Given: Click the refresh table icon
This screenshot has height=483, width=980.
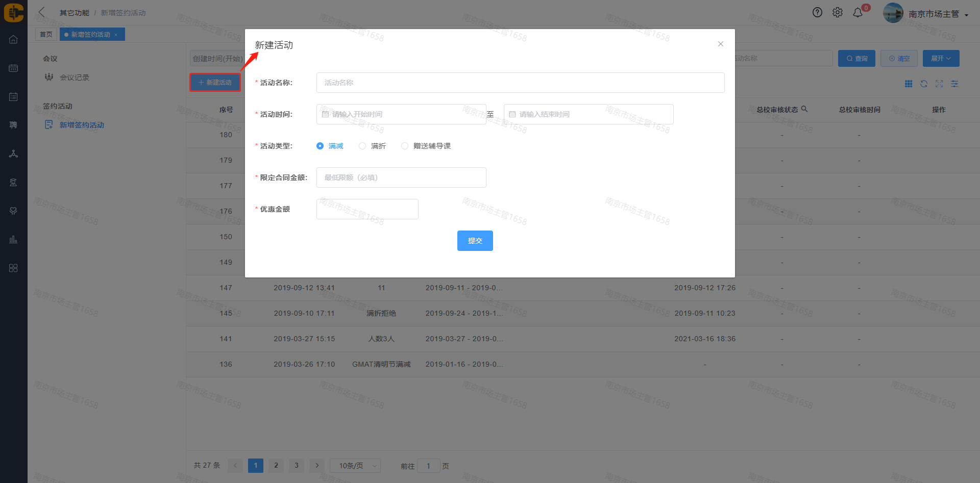Looking at the screenshot, I should pos(924,84).
